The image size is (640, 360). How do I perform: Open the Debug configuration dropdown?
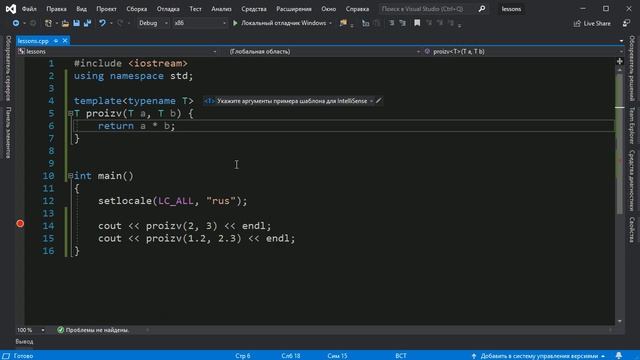click(153, 23)
